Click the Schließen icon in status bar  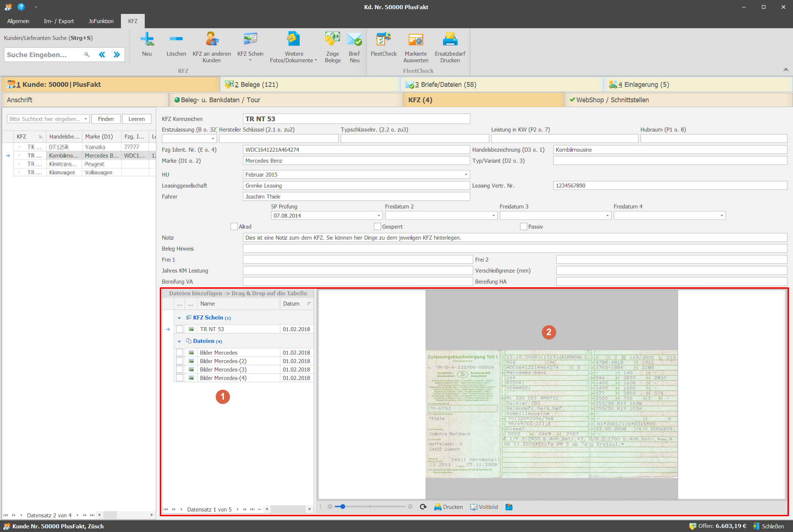click(756, 526)
